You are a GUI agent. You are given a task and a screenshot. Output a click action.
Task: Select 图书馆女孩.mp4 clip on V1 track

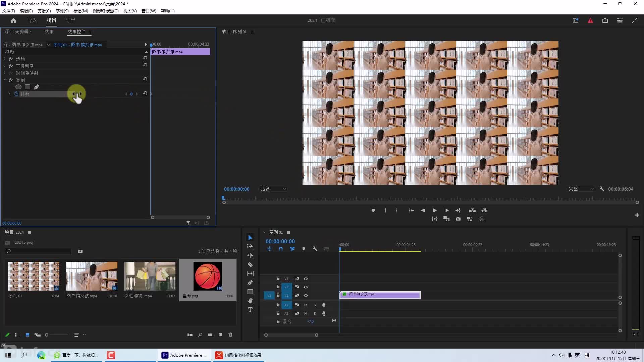(380, 295)
